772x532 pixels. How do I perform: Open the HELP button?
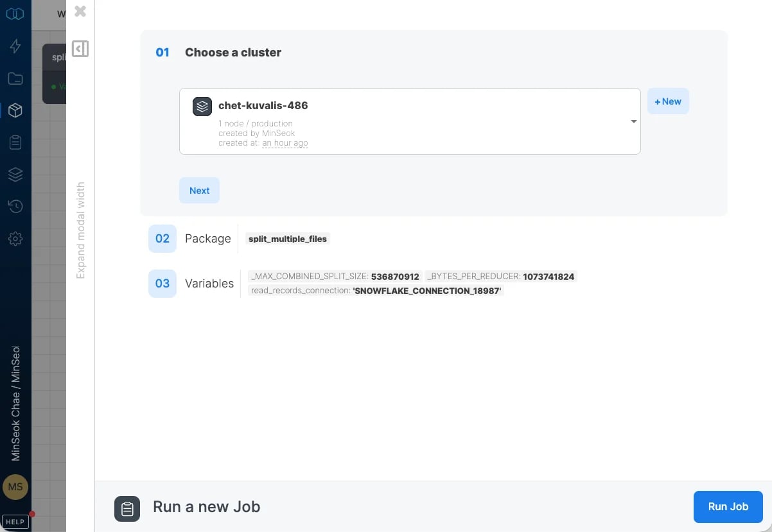click(x=15, y=522)
